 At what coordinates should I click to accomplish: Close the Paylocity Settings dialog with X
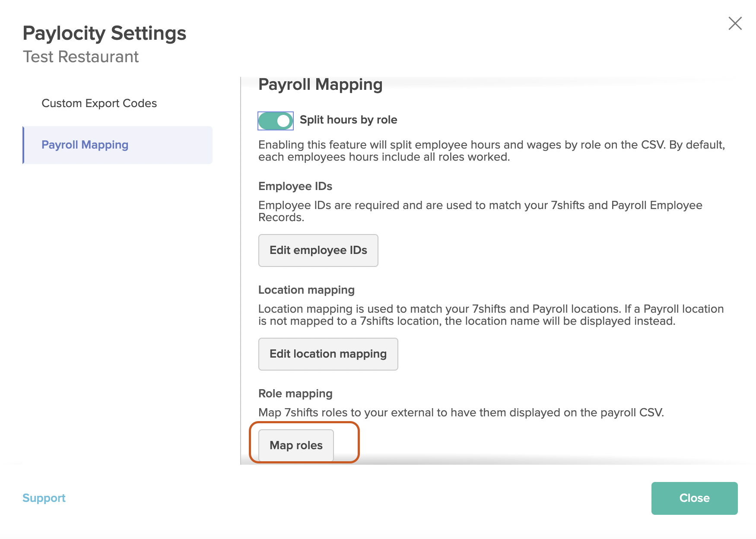click(x=735, y=23)
